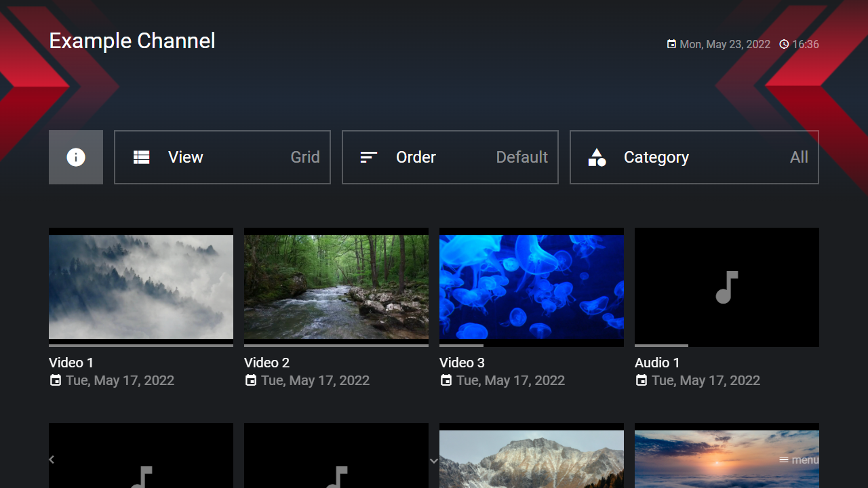Change Order from Default
This screenshot has height=488, width=868.
coord(450,157)
